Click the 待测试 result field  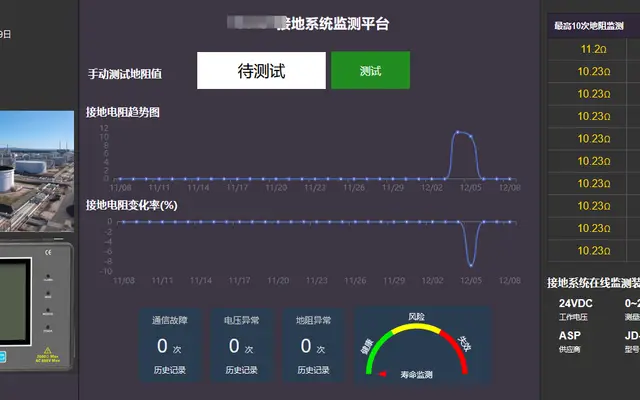pos(261,70)
